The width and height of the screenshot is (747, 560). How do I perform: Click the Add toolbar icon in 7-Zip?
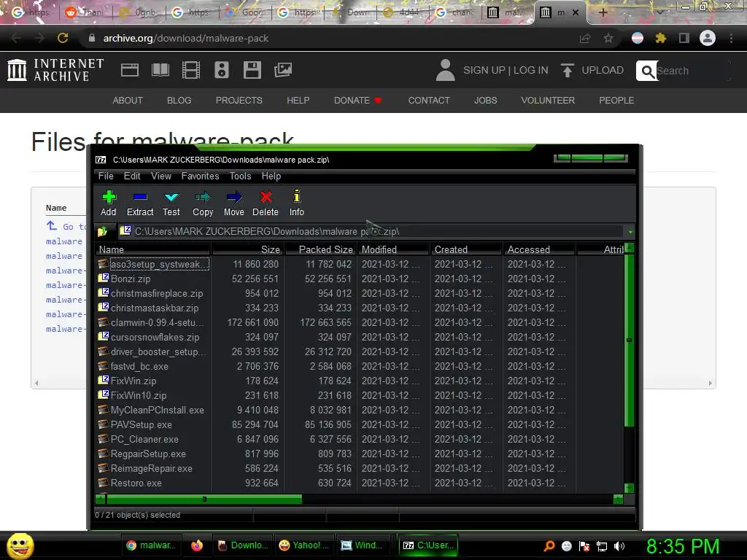coord(109,197)
